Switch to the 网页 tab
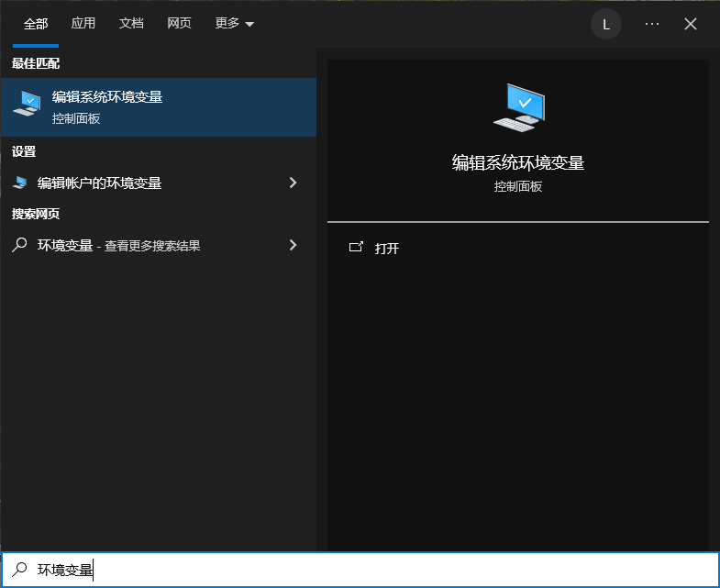 coord(179,24)
